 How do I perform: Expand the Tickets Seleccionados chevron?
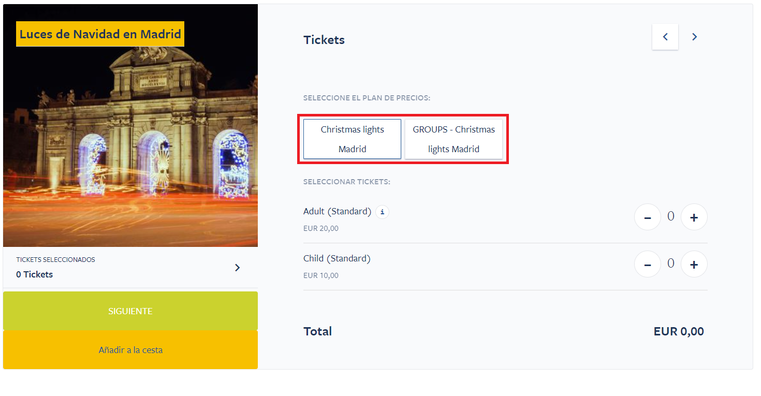[x=237, y=267]
